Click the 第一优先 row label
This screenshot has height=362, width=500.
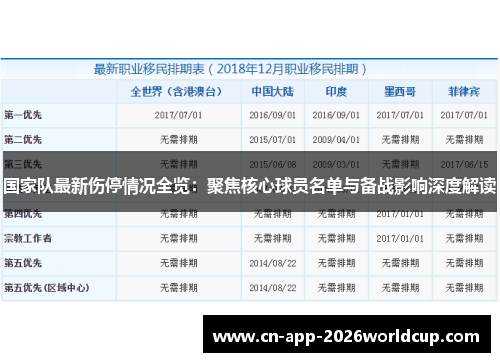[x=23, y=115]
